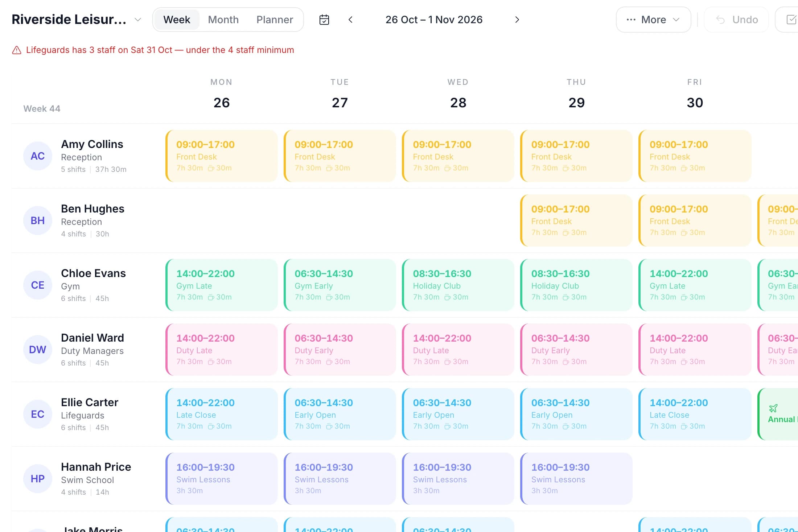Image resolution: width=798 pixels, height=532 pixels.
Task: Switch to Month view tab
Action: coord(223,20)
